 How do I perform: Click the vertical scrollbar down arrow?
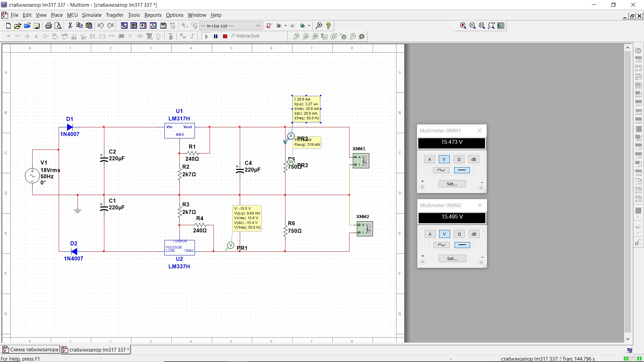coord(628,339)
